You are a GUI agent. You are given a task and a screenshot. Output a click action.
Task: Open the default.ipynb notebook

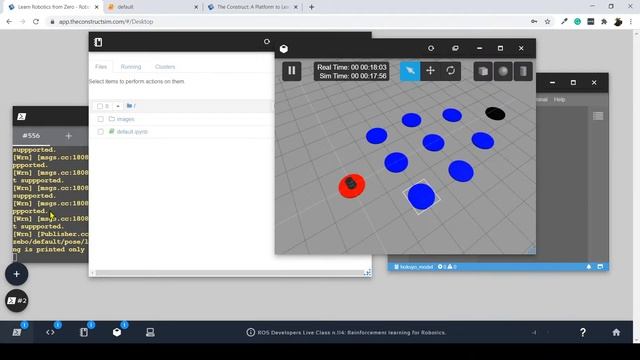click(132, 132)
